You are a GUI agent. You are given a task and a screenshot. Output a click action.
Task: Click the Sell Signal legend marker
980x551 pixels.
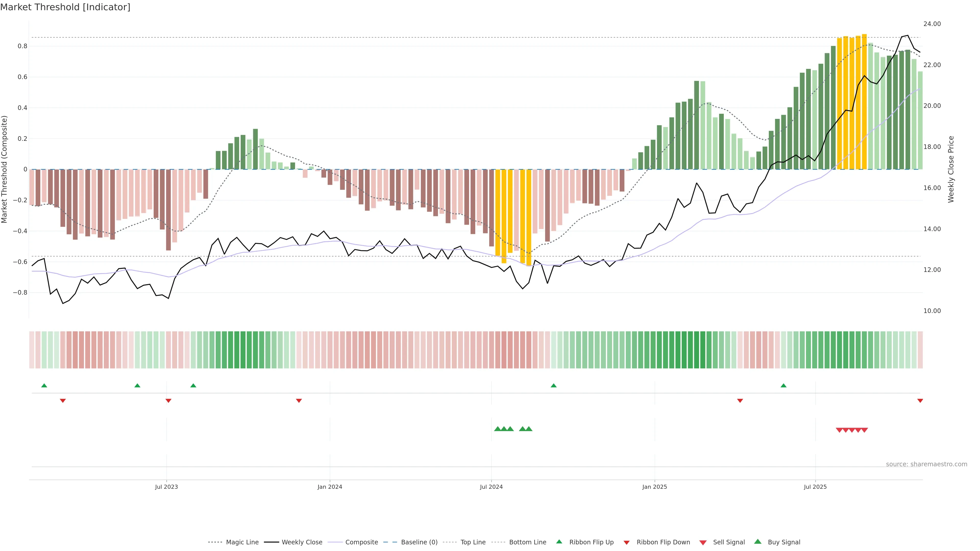703,542
